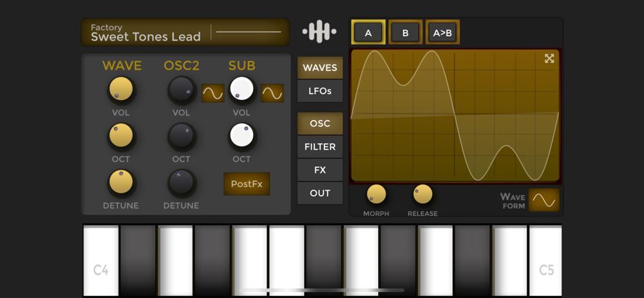Toggle the PostFx button
This screenshot has width=644, height=298.
pos(247,184)
